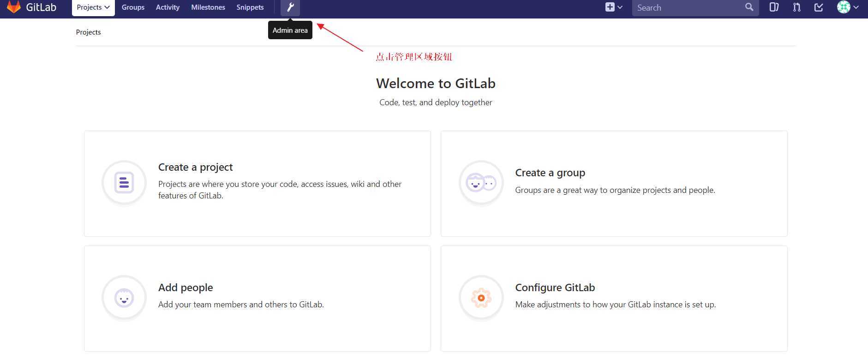Click the plus new item icon
Viewport: 868px width, 359px height.
(610, 7)
